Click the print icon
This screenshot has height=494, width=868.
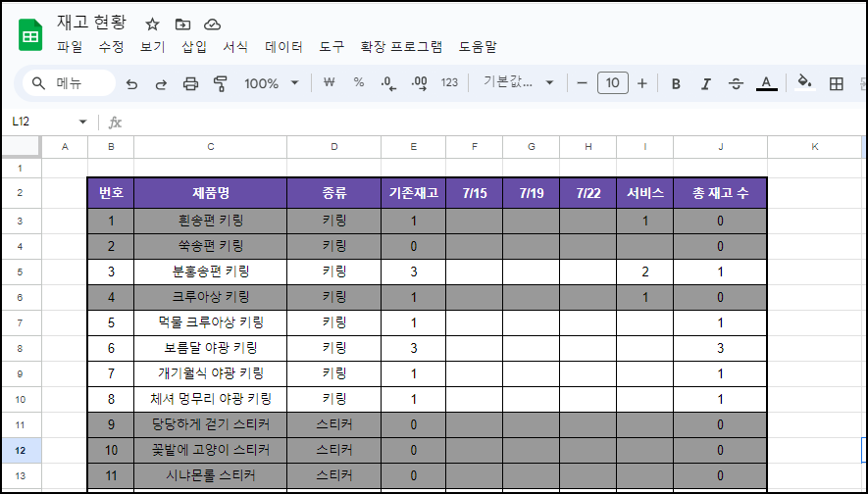[190, 83]
